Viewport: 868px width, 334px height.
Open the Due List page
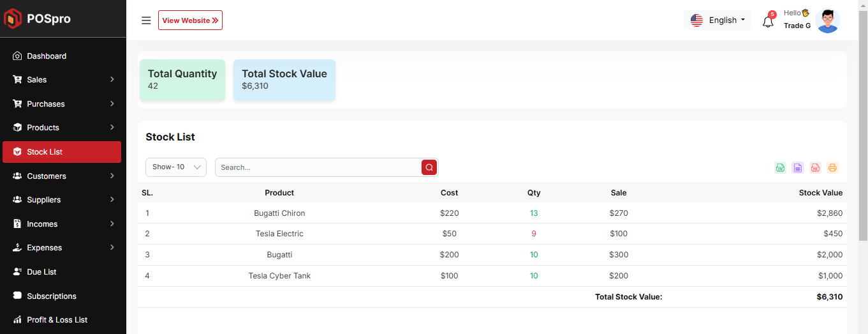[41, 272]
